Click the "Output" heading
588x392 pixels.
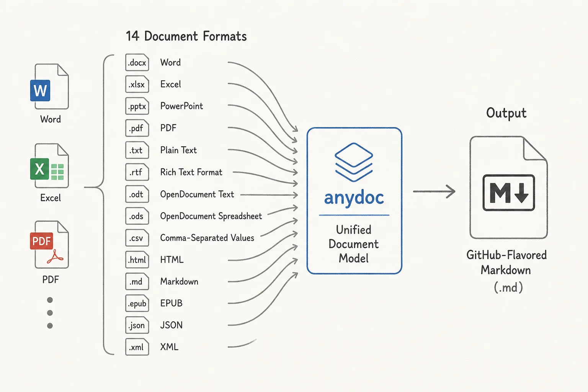tap(506, 113)
